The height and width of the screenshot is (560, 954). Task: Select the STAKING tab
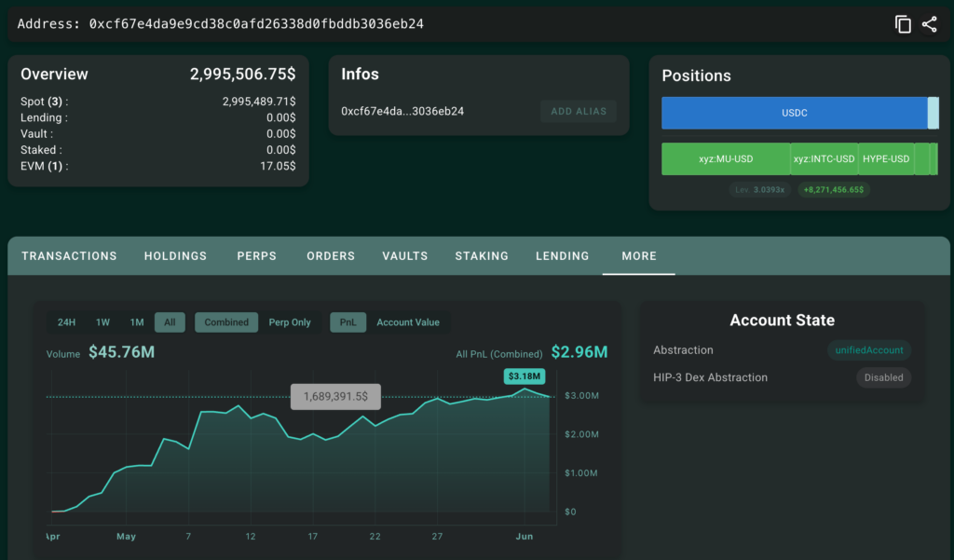click(482, 256)
